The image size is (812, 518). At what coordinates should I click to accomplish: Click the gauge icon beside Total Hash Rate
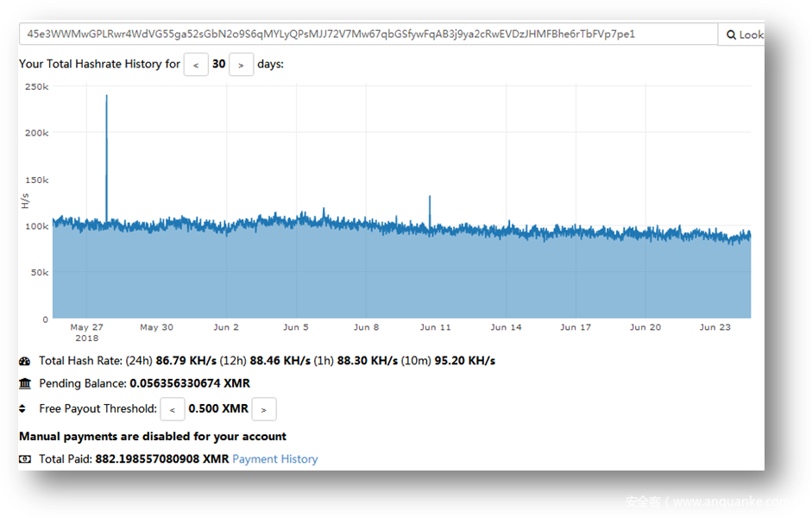pos(24,361)
